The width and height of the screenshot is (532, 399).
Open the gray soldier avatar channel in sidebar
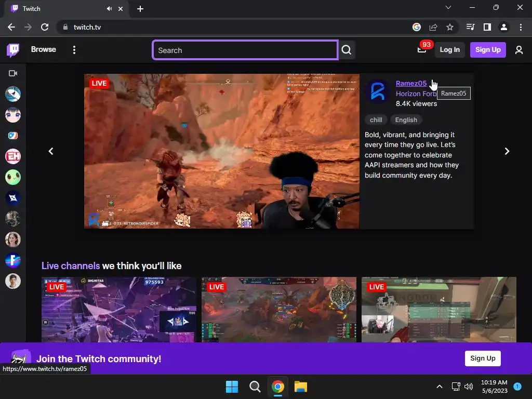pos(13,219)
